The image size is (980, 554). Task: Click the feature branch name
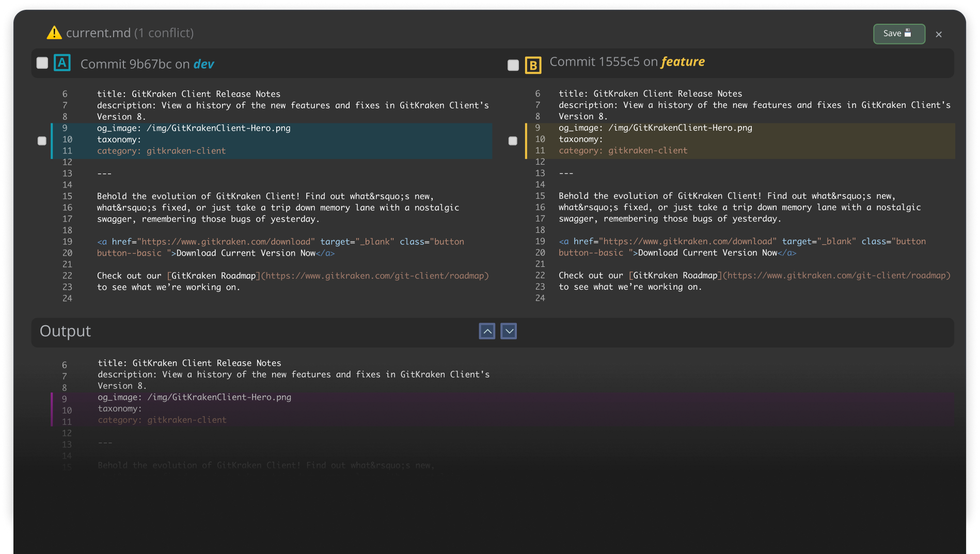pyautogui.click(x=683, y=61)
